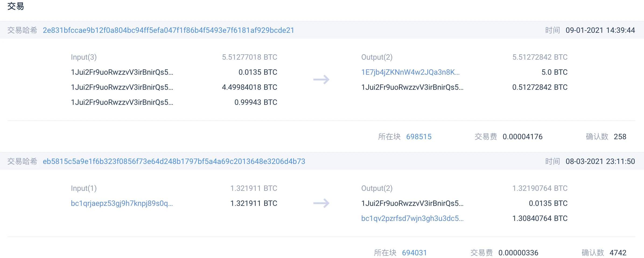Click the 1.30840764 BTC output amount

pos(540,218)
